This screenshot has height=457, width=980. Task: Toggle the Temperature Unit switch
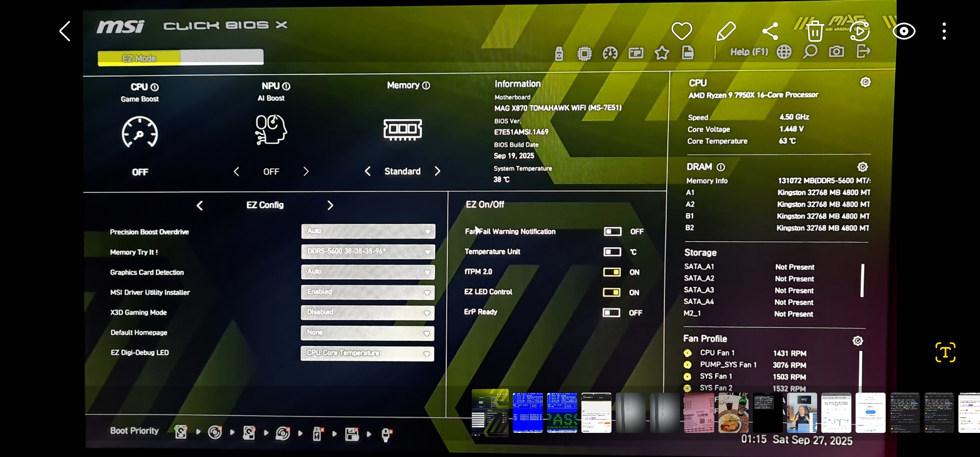pyautogui.click(x=612, y=252)
